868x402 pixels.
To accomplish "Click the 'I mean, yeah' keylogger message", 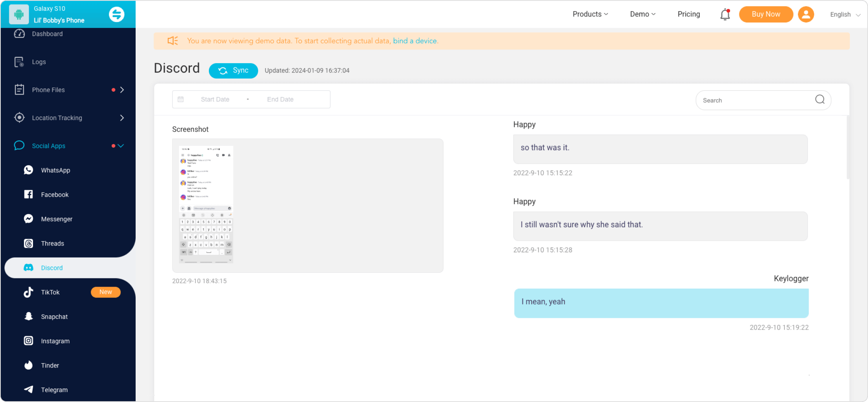I will pyautogui.click(x=661, y=303).
